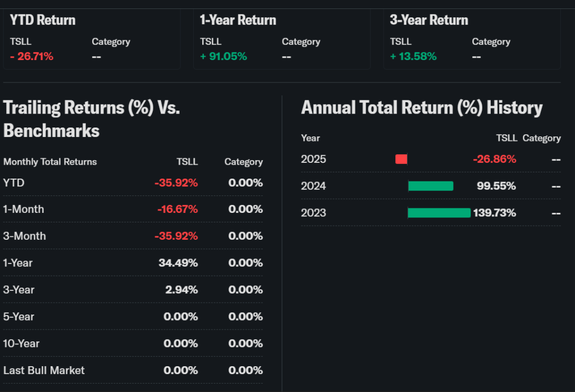Click the +13.58% three-year return value
Screen dimensions: 575x392
click(x=413, y=56)
